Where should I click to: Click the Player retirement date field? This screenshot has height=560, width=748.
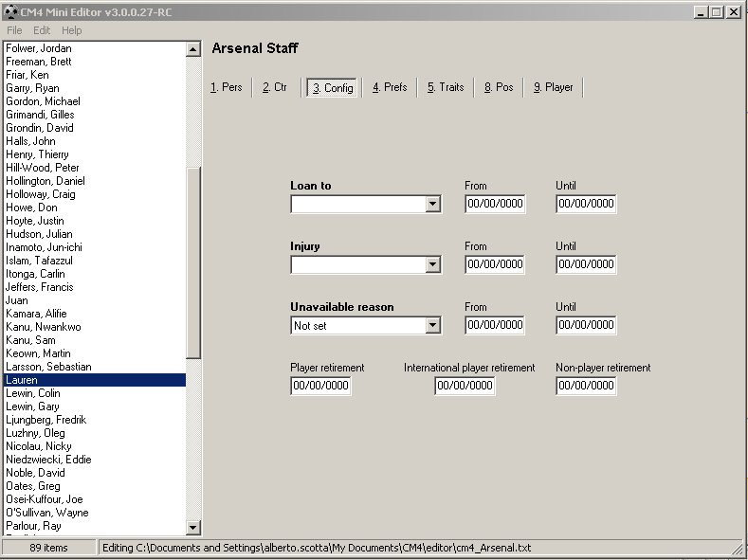pos(320,386)
